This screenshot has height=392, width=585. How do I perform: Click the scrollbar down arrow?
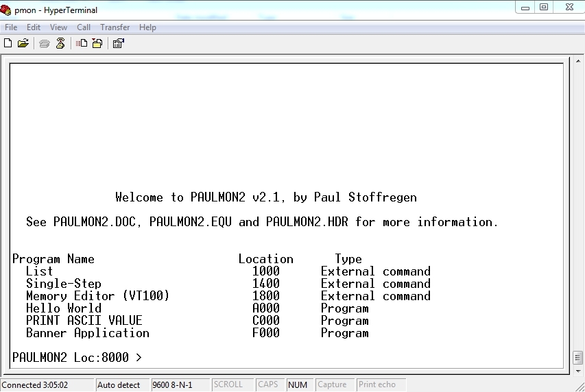578,371
